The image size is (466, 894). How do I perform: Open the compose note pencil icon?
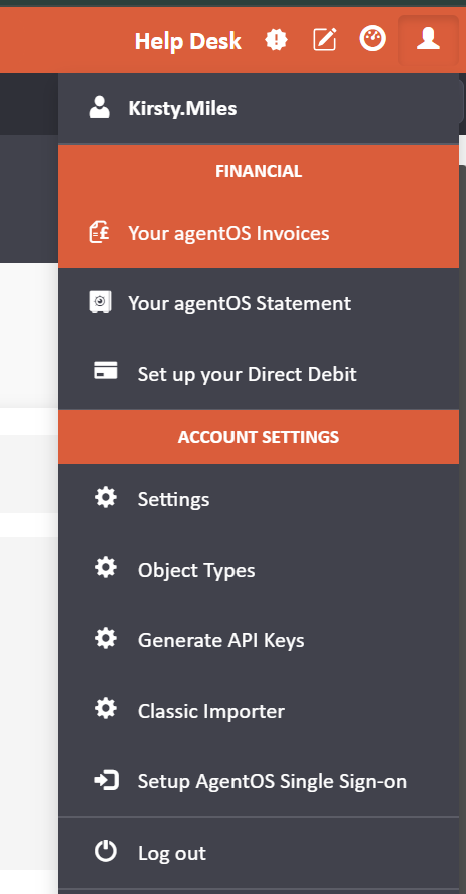pyautogui.click(x=325, y=40)
